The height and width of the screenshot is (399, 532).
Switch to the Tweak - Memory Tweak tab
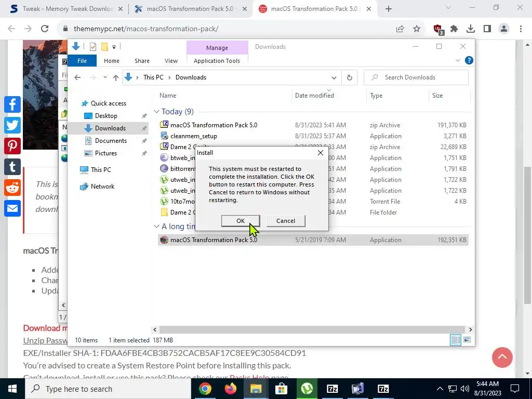(66, 9)
